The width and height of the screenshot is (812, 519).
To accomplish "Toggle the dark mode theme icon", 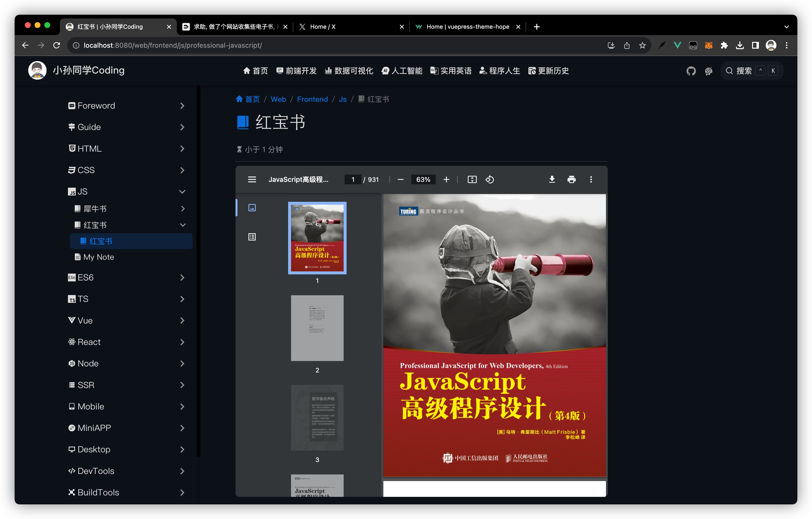I will pyautogui.click(x=708, y=71).
